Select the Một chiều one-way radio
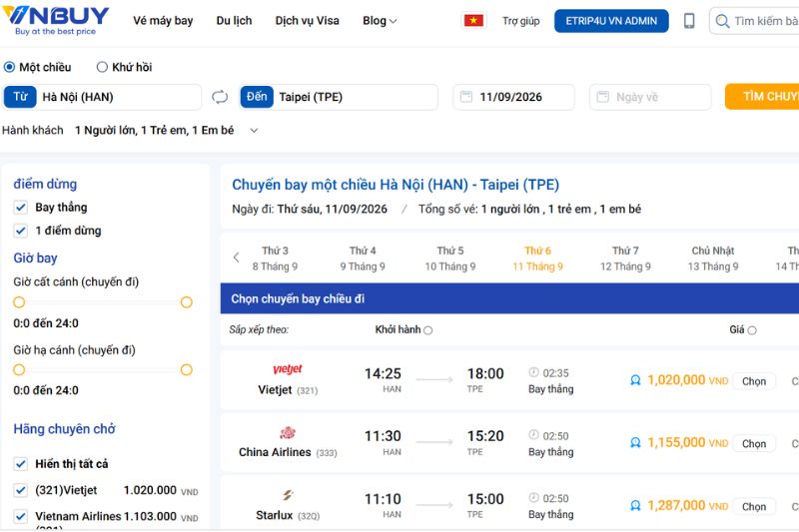Screen dimensions: 799x532 pos(9,67)
